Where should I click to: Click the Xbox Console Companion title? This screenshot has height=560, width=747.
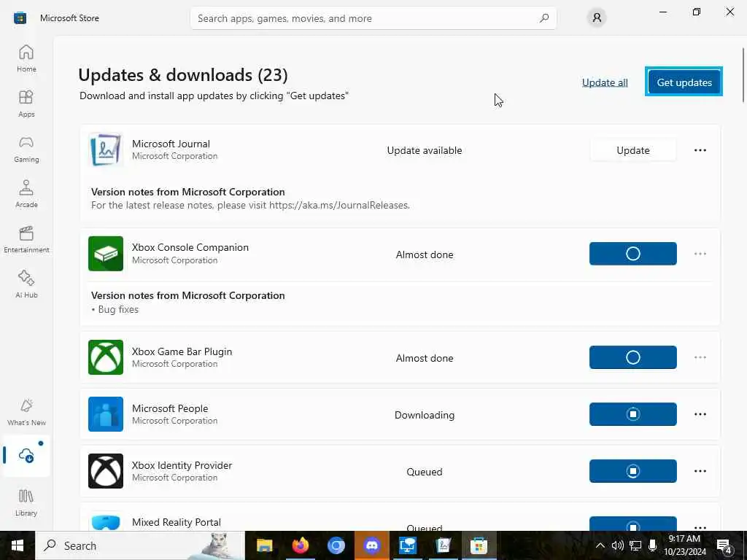coord(190,248)
